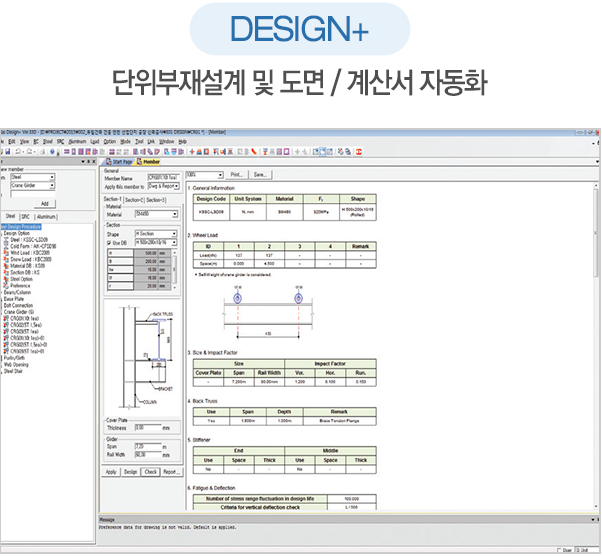Pin the left member panel using pushpin icon
Screen dimensions: 602x556
pos(89,162)
